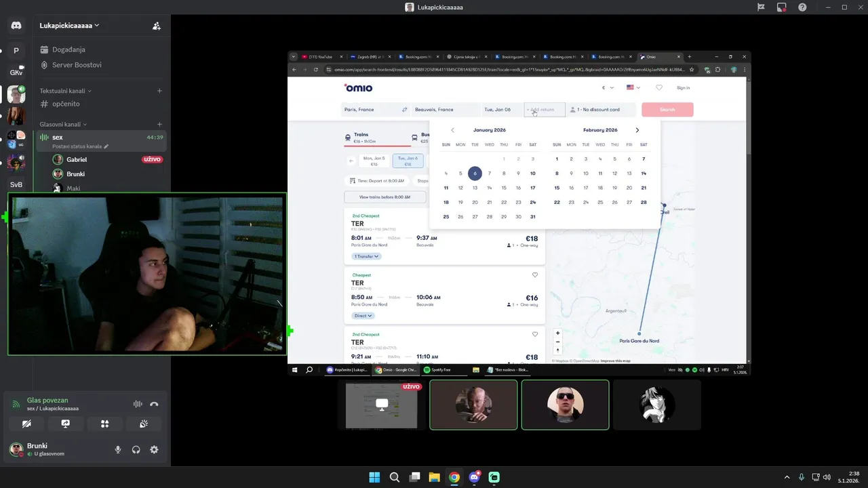The height and width of the screenshot is (488, 868).
Task: Select the sex voice channel
Action: pos(102,141)
